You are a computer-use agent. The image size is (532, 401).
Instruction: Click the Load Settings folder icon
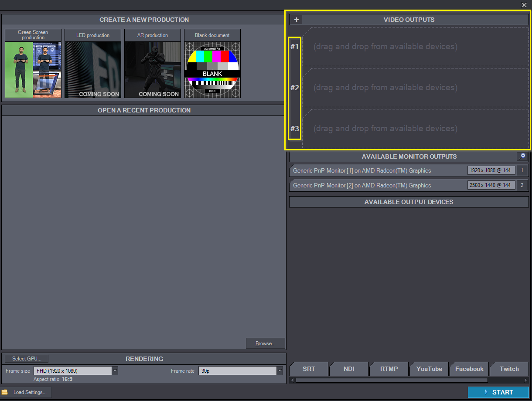[5, 392]
